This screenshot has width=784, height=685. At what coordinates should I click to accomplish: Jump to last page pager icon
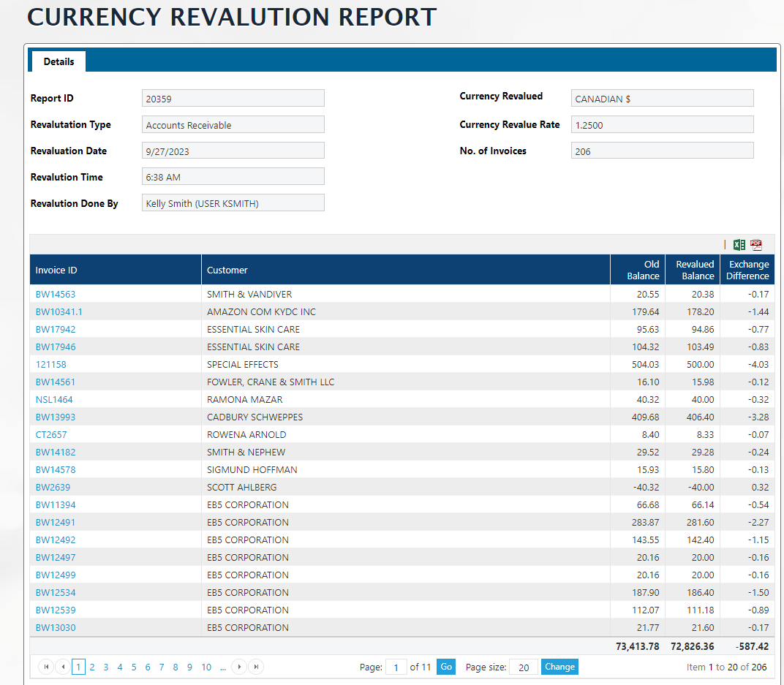[x=256, y=667]
